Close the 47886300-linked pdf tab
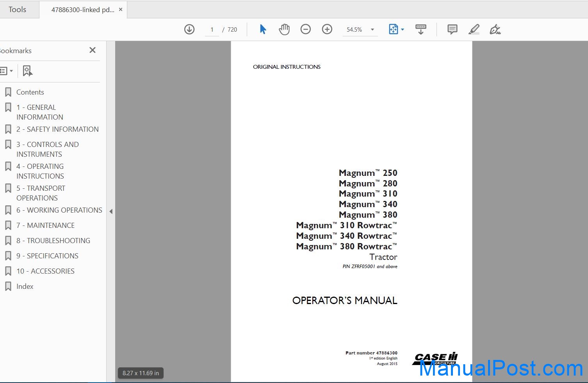This screenshot has height=383, width=588. (121, 9)
